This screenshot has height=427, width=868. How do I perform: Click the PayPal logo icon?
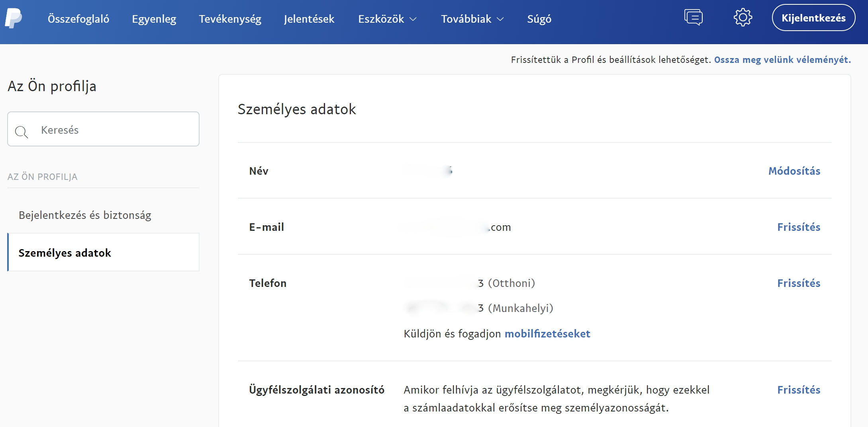point(13,18)
